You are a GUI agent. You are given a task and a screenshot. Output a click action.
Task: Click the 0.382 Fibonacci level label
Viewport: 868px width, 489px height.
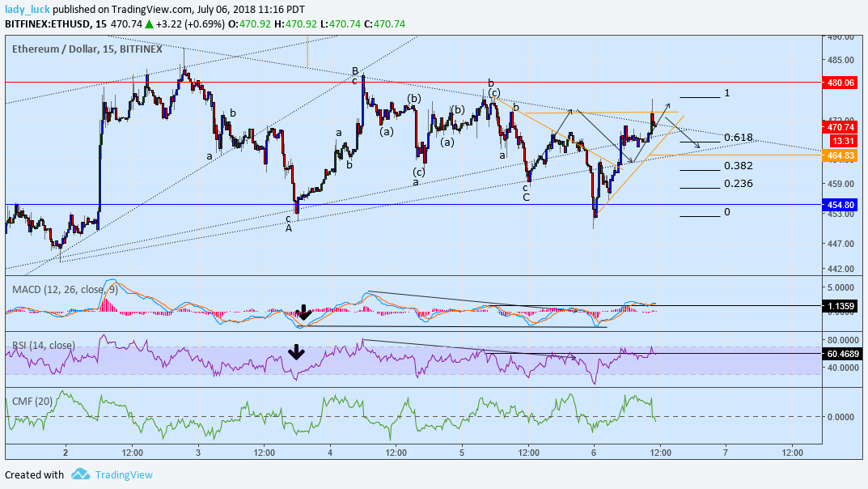[x=739, y=166]
